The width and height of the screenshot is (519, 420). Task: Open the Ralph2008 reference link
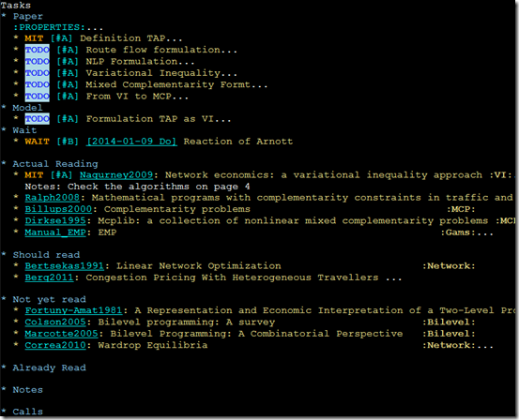click(53, 198)
